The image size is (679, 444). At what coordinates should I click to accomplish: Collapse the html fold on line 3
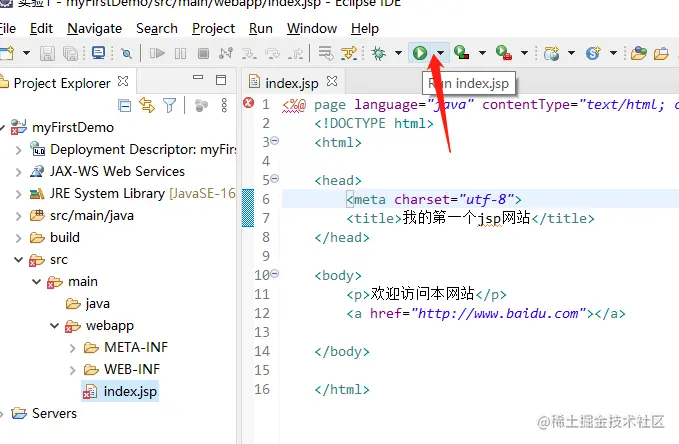tap(275, 140)
